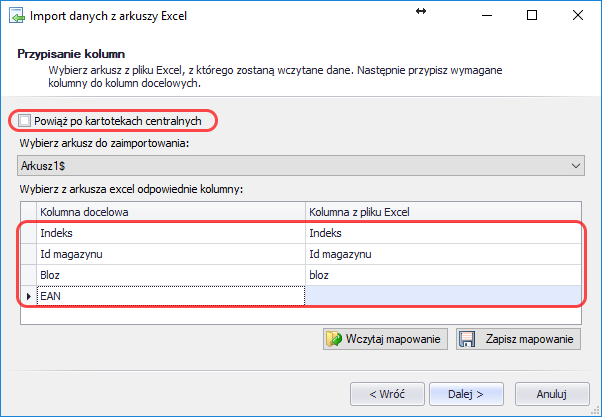Select the EAN Excel column cell
The height and width of the screenshot is (417, 602).
point(444,295)
